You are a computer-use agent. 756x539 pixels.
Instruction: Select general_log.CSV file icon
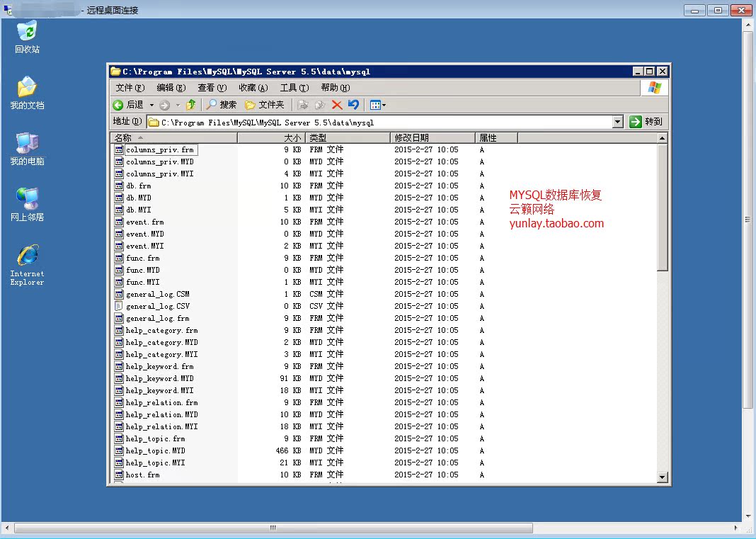[119, 306]
